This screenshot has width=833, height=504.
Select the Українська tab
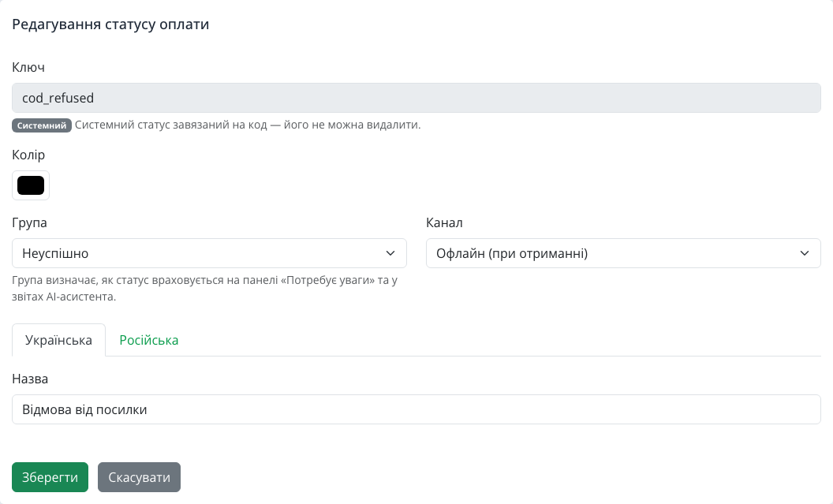58,340
